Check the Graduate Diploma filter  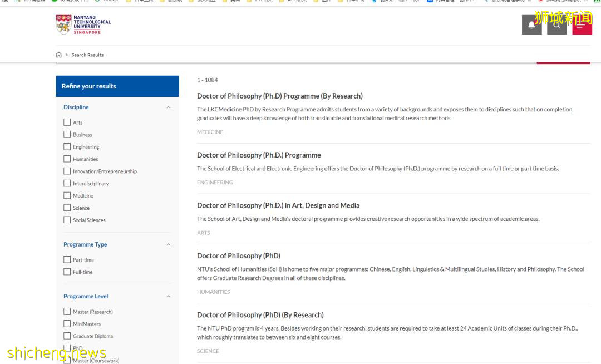67,336
